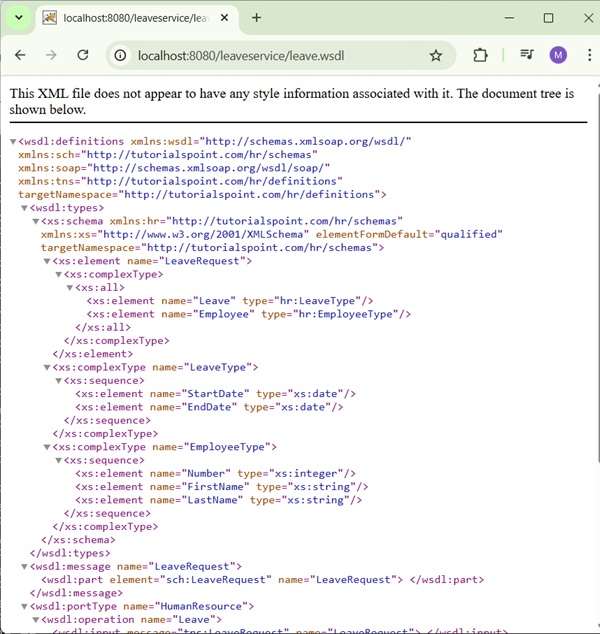
Task: Collapse the wsdl:portType HumanResource node
Action: (24, 607)
